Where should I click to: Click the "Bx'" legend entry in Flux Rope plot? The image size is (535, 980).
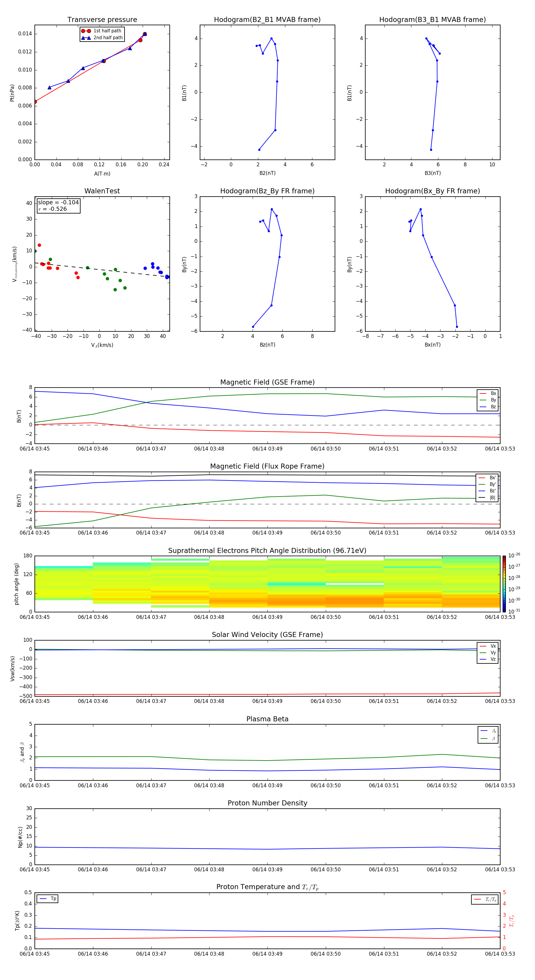click(x=487, y=478)
